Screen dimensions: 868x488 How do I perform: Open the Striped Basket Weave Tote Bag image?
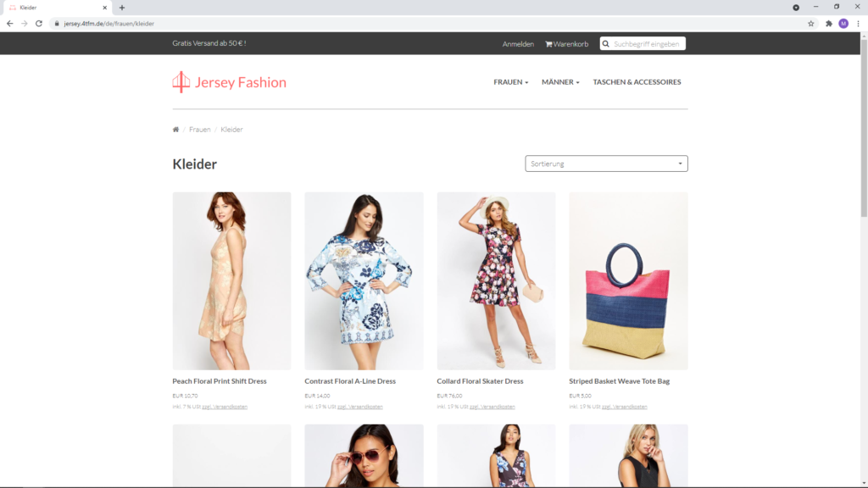click(628, 280)
